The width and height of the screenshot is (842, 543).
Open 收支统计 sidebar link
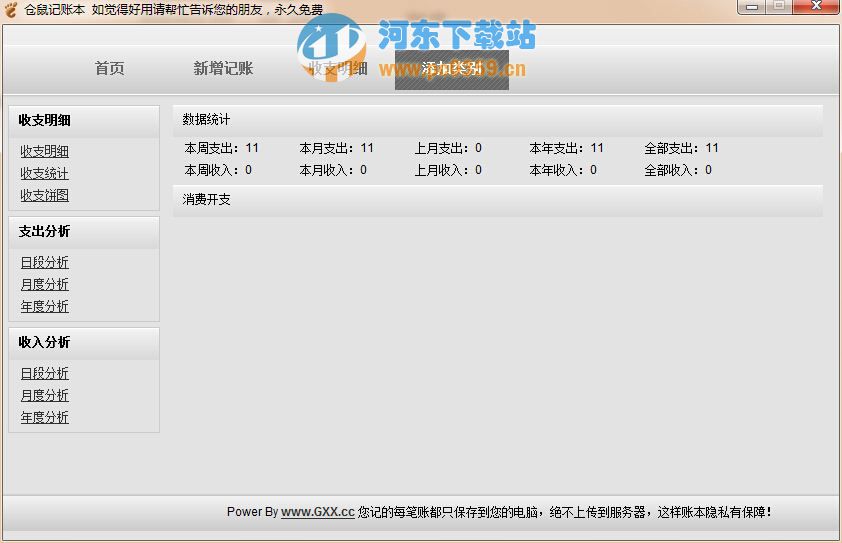tap(45, 173)
